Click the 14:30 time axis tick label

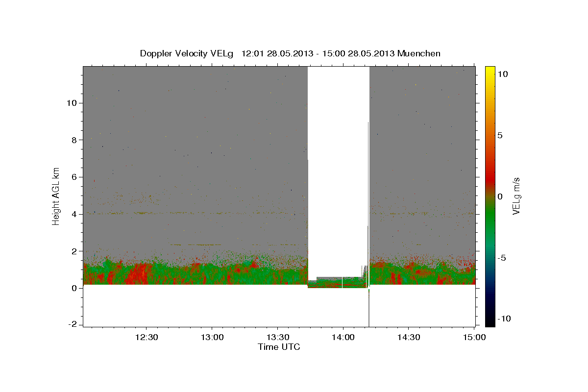(408, 337)
